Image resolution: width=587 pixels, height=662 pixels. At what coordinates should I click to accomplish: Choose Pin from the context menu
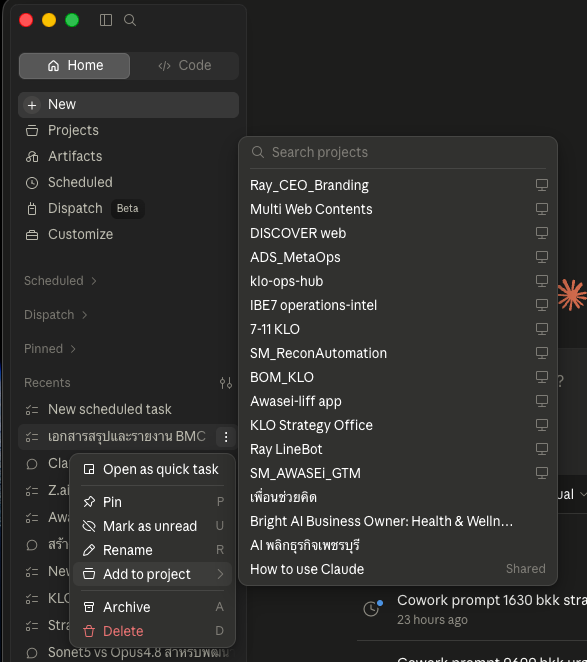click(152, 502)
